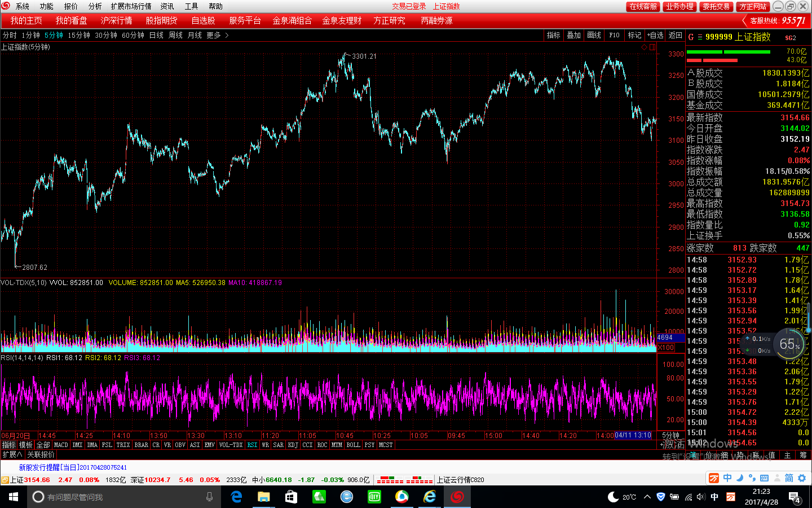812x508 pixels.
Task: Switch chart to 日线 period
Action: [156, 35]
